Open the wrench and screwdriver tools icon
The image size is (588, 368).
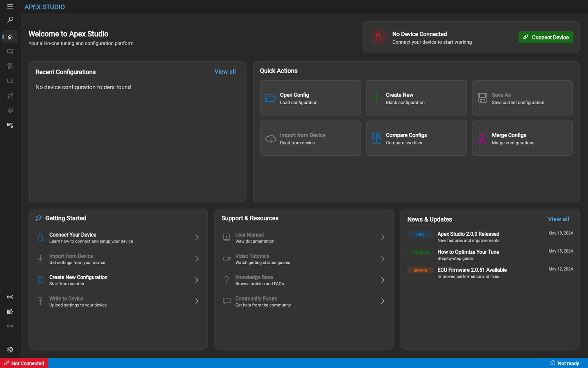coord(10,66)
